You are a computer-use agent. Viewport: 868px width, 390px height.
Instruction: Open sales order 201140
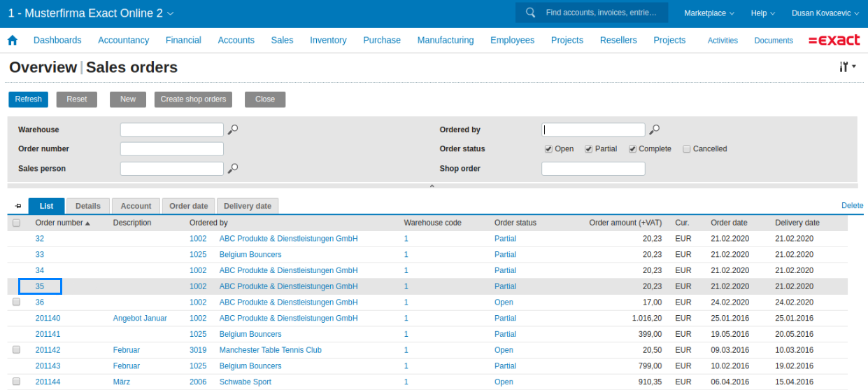(x=48, y=318)
